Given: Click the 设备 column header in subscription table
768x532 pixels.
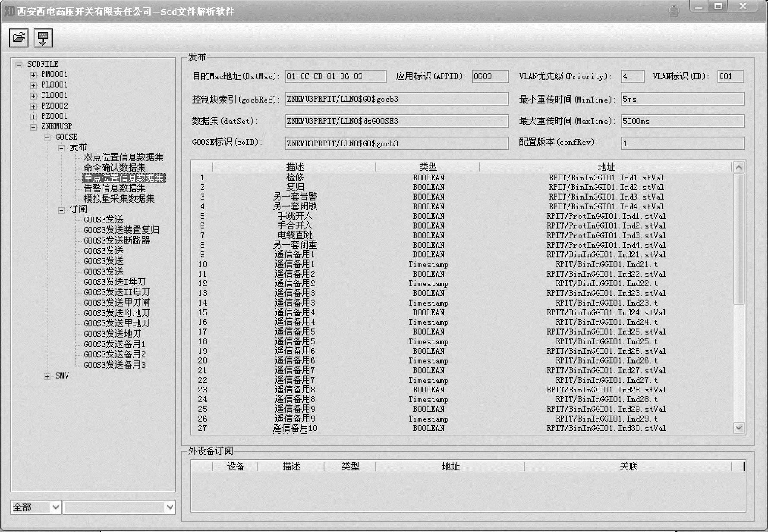Looking at the screenshot, I should pyautogui.click(x=236, y=466).
